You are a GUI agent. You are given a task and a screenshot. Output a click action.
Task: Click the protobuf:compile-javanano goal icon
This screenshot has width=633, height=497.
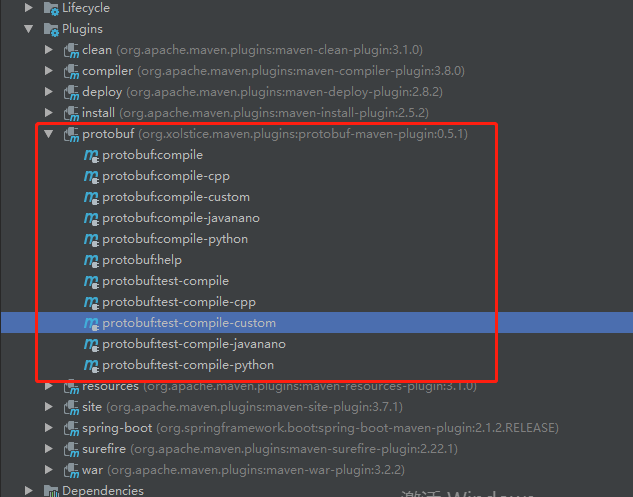91,218
